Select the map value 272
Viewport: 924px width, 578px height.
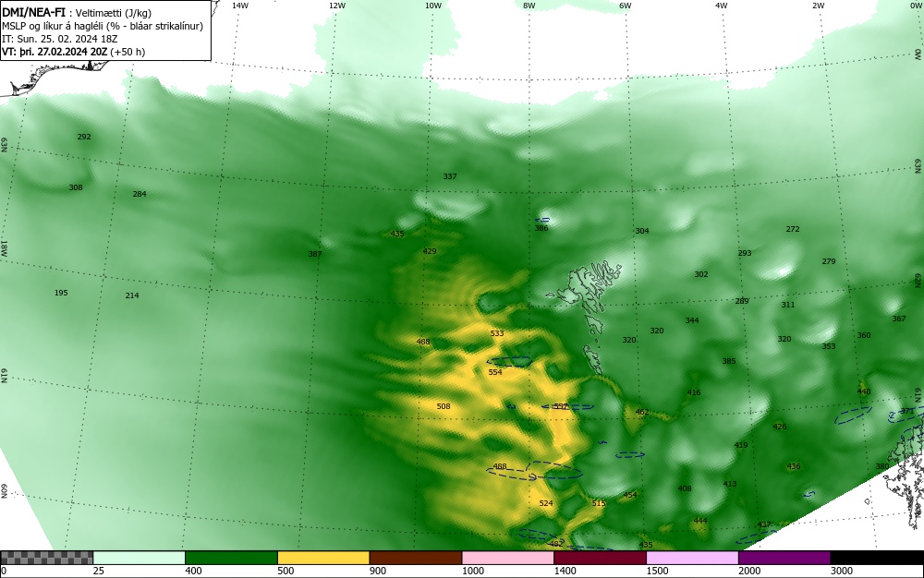(793, 229)
